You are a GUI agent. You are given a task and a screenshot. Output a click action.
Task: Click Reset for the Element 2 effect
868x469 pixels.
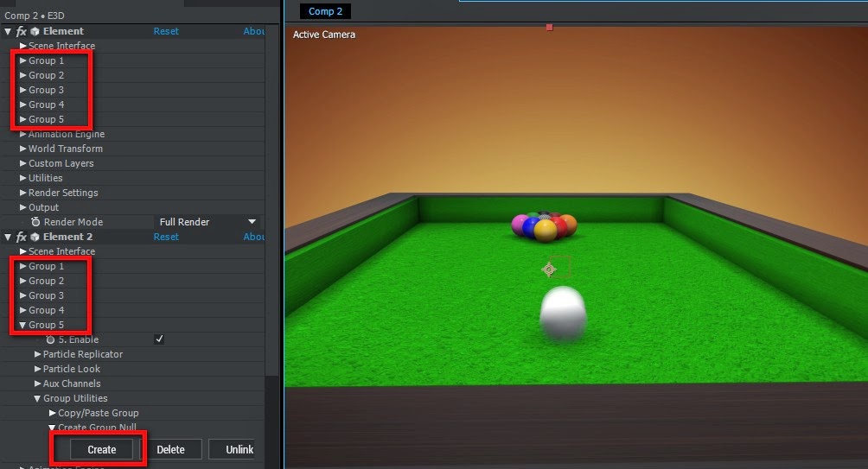(x=166, y=238)
